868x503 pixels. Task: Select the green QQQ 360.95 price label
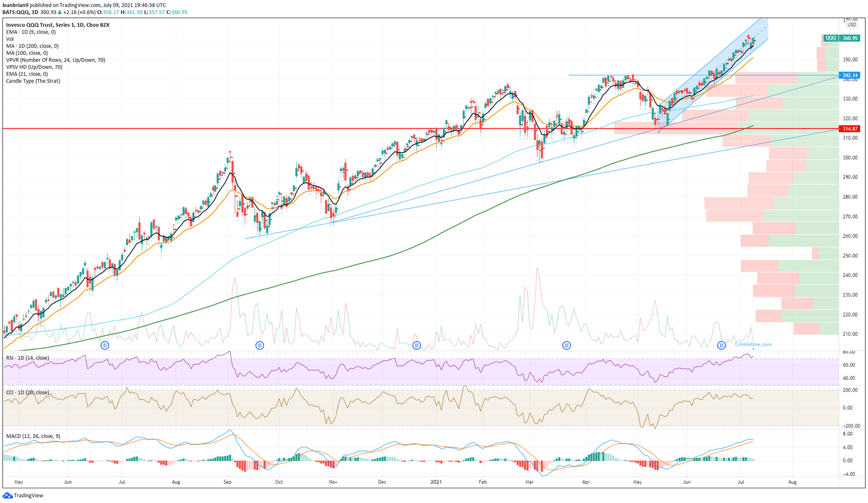841,38
